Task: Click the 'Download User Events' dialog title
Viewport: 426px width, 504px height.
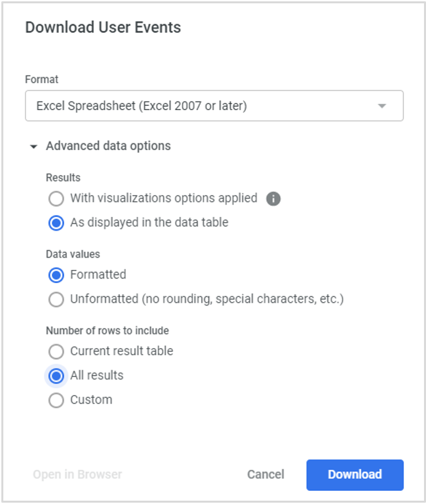Action: [103, 28]
